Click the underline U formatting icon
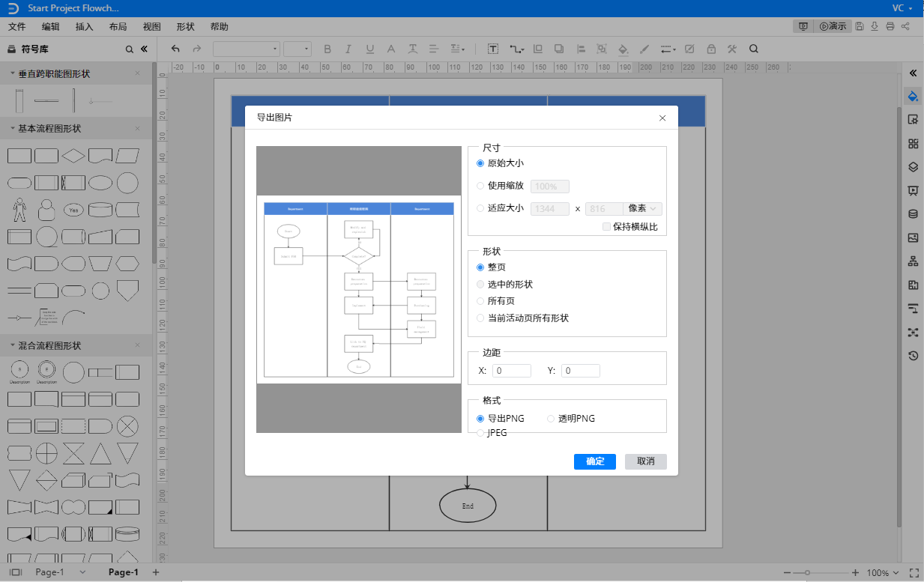The image size is (924, 582). (369, 49)
